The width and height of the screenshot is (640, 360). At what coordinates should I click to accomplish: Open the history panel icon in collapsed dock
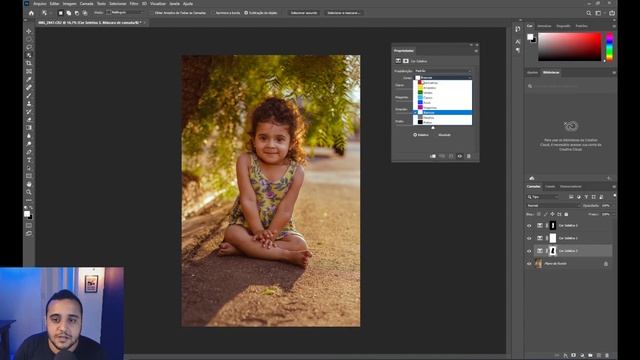click(x=518, y=29)
